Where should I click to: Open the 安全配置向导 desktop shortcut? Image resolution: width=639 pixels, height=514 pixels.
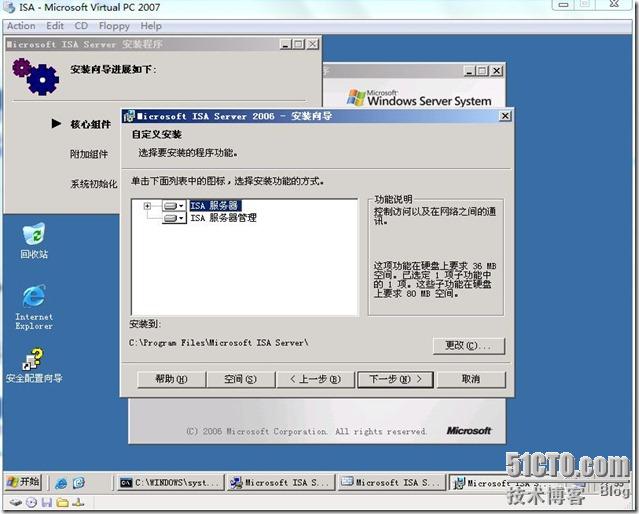[x=34, y=365]
